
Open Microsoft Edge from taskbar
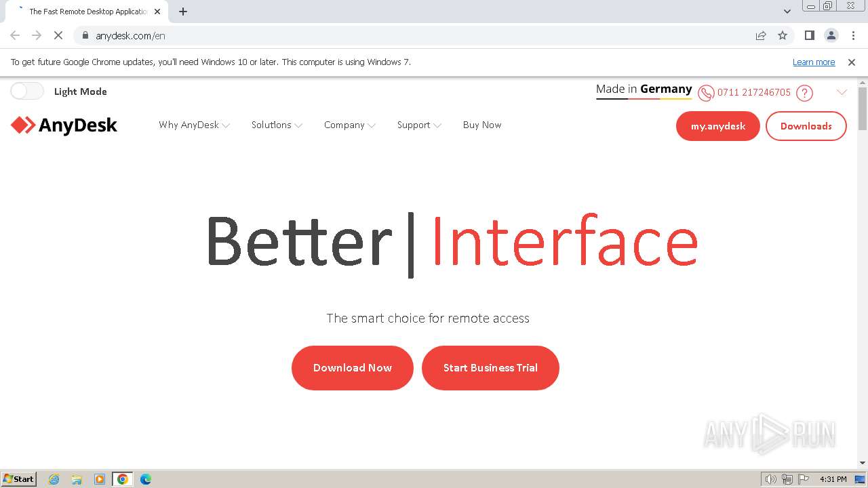tap(146, 479)
